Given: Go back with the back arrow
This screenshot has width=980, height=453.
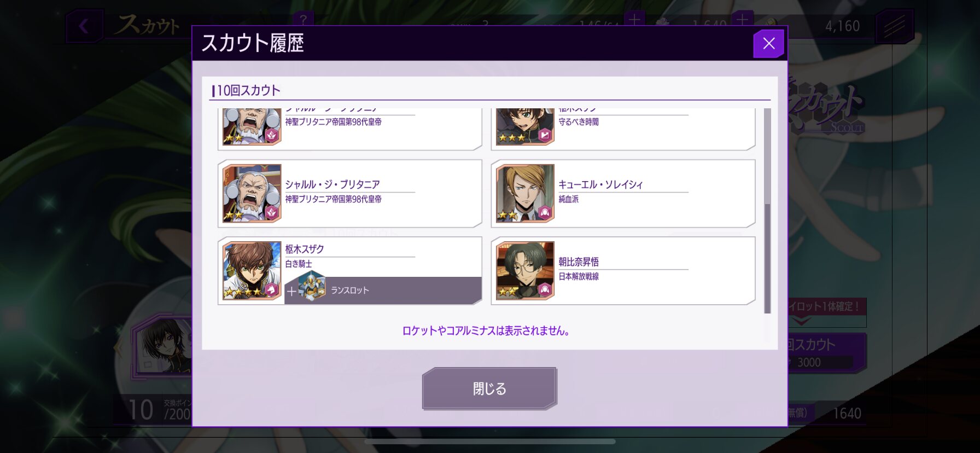Looking at the screenshot, I should coord(84,26).
